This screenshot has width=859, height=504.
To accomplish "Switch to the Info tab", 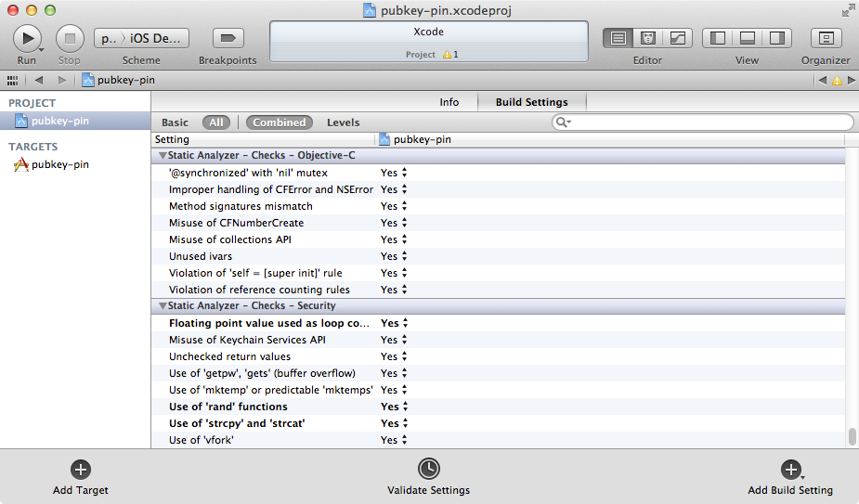I will coord(449,102).
